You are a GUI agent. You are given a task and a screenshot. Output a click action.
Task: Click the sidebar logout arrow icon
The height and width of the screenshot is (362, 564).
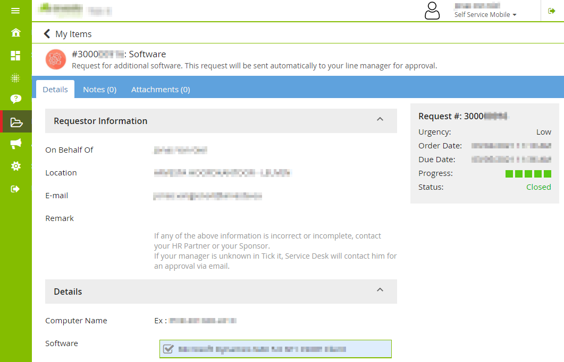(x=15, y=189)
